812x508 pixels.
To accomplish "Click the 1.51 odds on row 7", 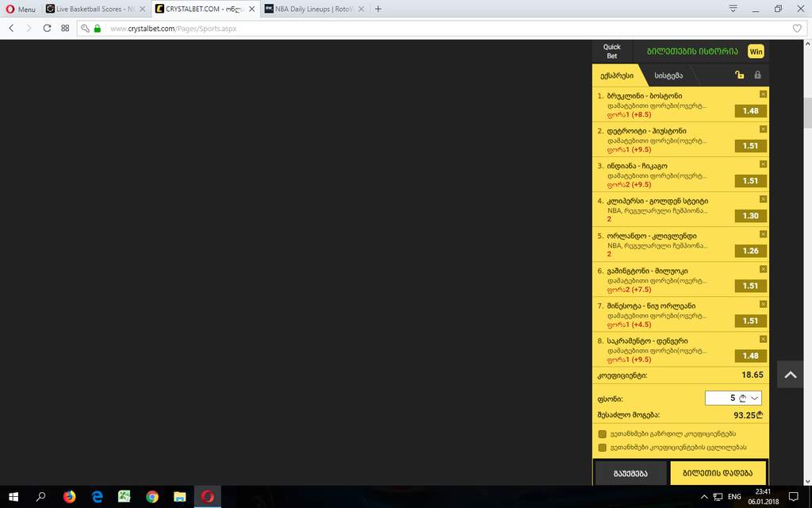I will [x=750, y=321].
